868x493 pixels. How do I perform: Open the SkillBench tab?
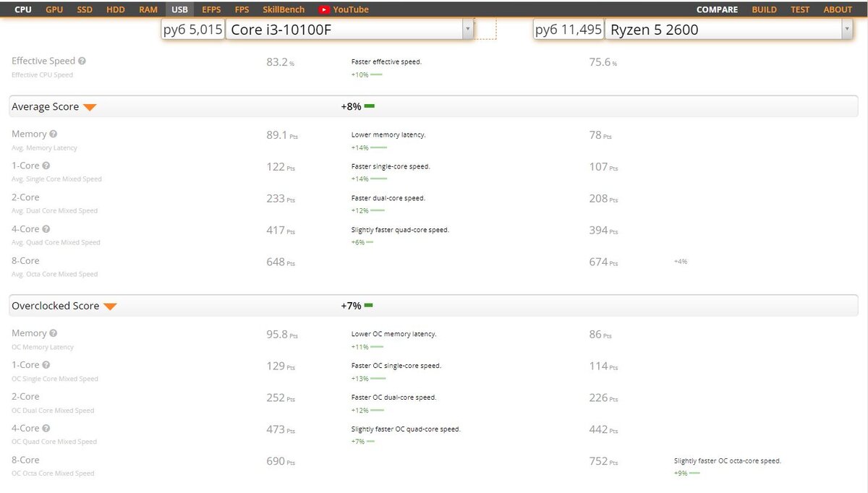click(x=284, y=9)
